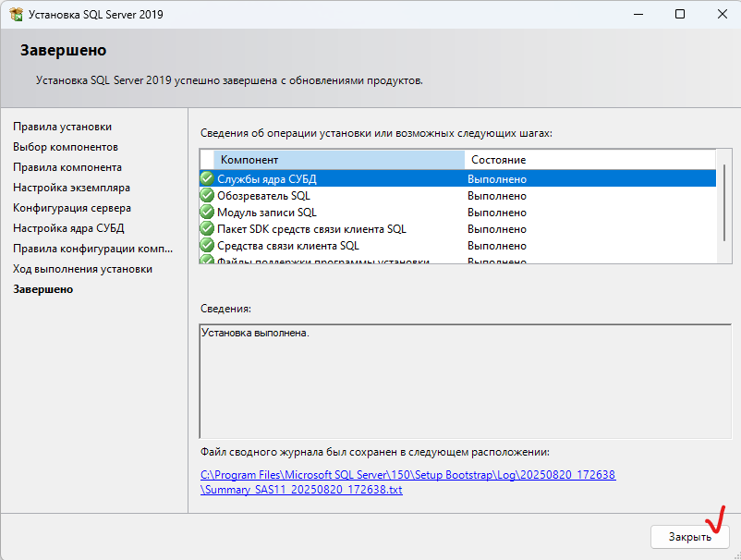This screenshot has width=741, height=560.
Task: Select the Конфигурация сервера step in sidebar
Action: click(72, 208)
